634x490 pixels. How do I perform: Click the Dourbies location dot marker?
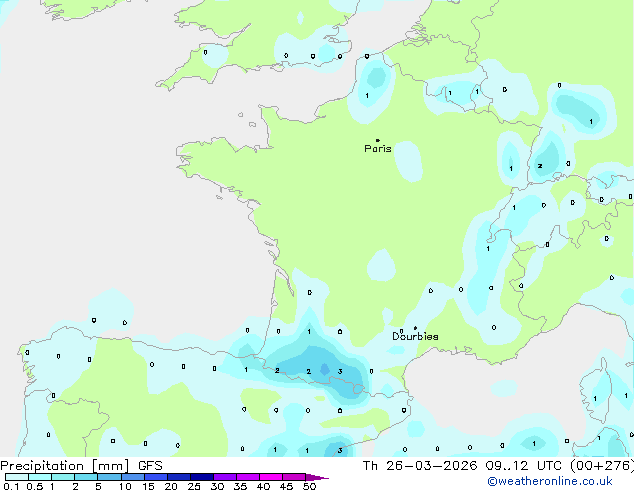click(x=415, y=328)
